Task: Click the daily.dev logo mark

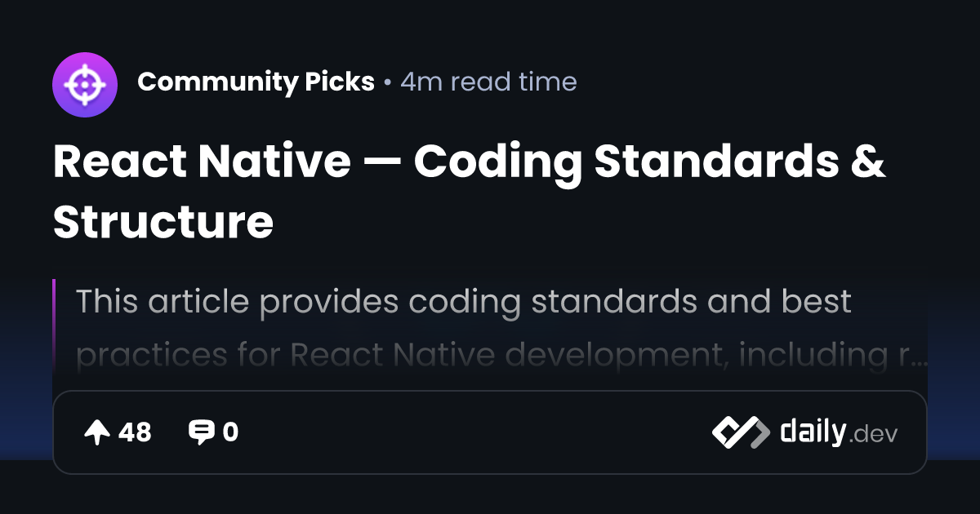Action: (740, 432)
